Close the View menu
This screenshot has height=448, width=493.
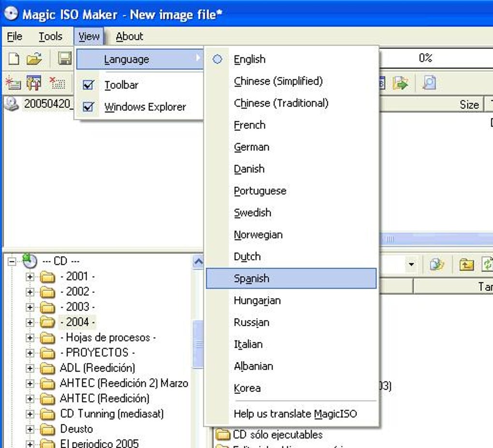[x=89, y=36]
